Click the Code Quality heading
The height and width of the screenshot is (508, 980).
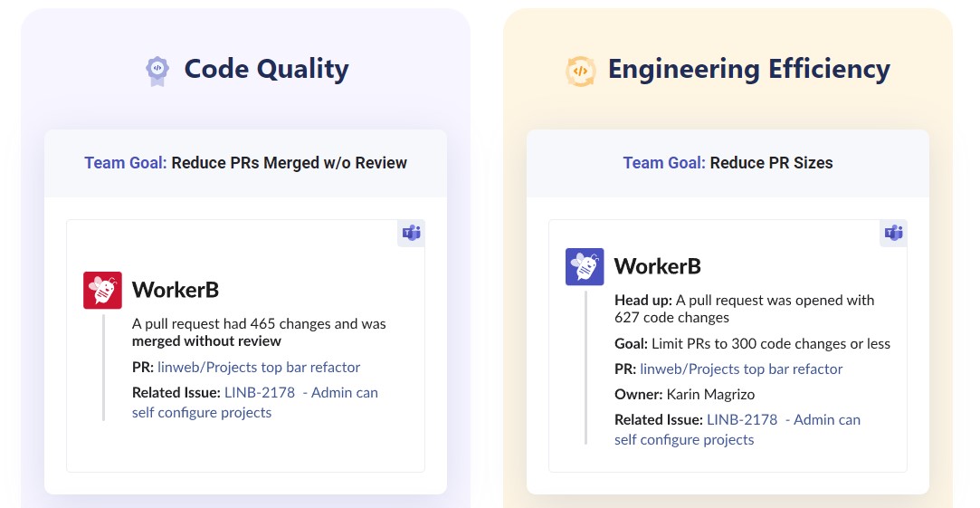click(x=266, y=70)
